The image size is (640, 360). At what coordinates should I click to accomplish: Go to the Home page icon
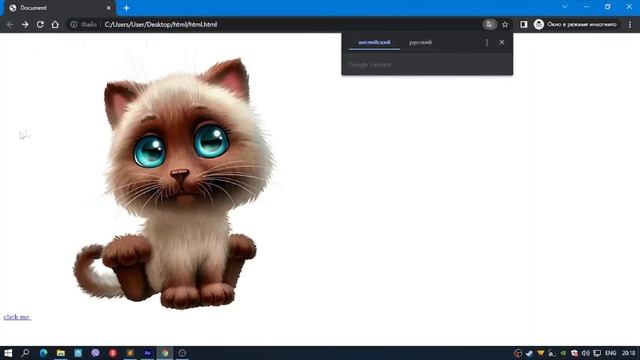(x=55, y=24)
